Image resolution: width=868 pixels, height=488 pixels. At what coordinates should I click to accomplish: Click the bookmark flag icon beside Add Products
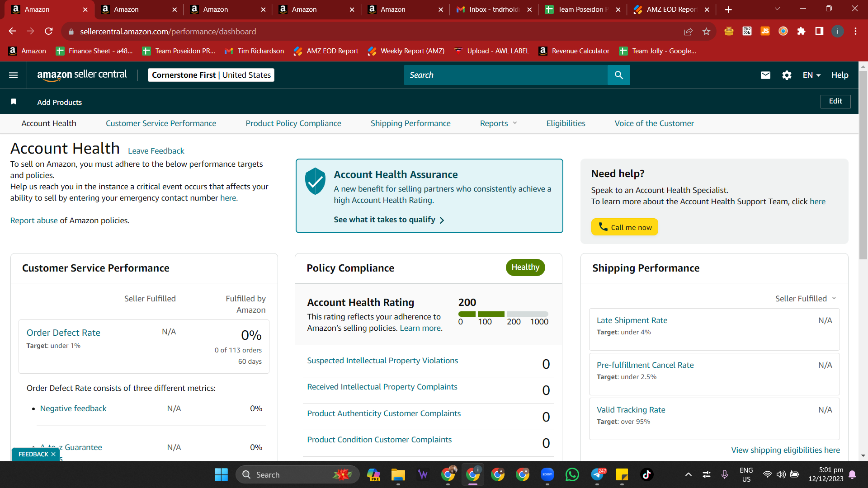coord(14,102)
